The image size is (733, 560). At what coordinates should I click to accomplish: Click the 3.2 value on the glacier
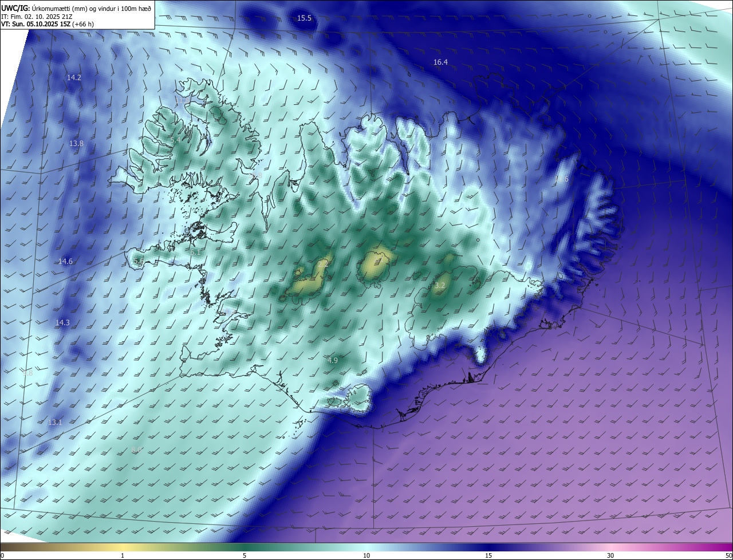[x=440, y=285]
